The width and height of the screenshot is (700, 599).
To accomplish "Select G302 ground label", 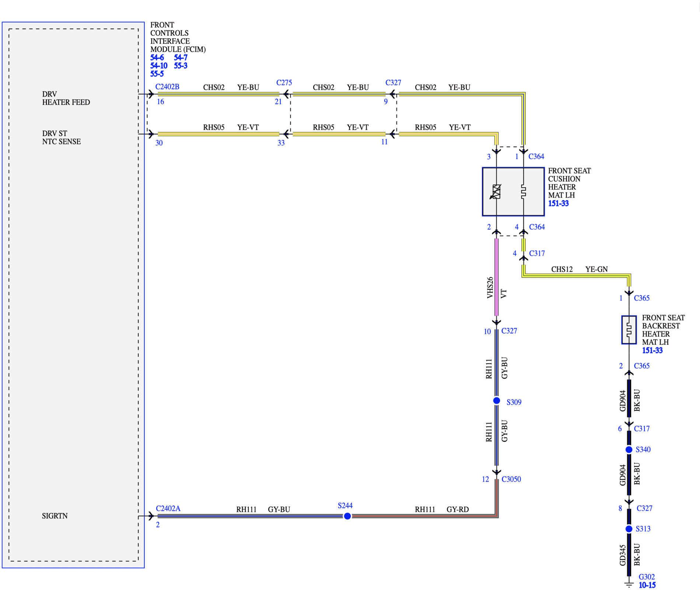I will tap(647, 577).
